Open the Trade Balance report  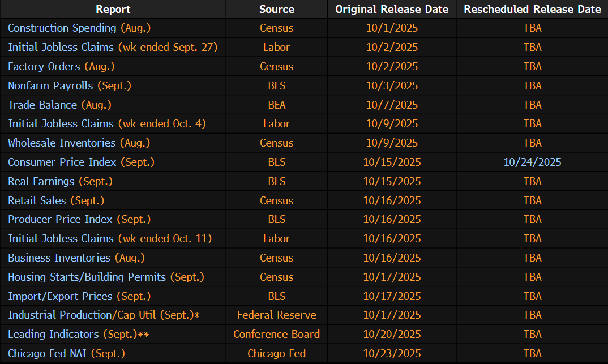click(x=42, y=105)
